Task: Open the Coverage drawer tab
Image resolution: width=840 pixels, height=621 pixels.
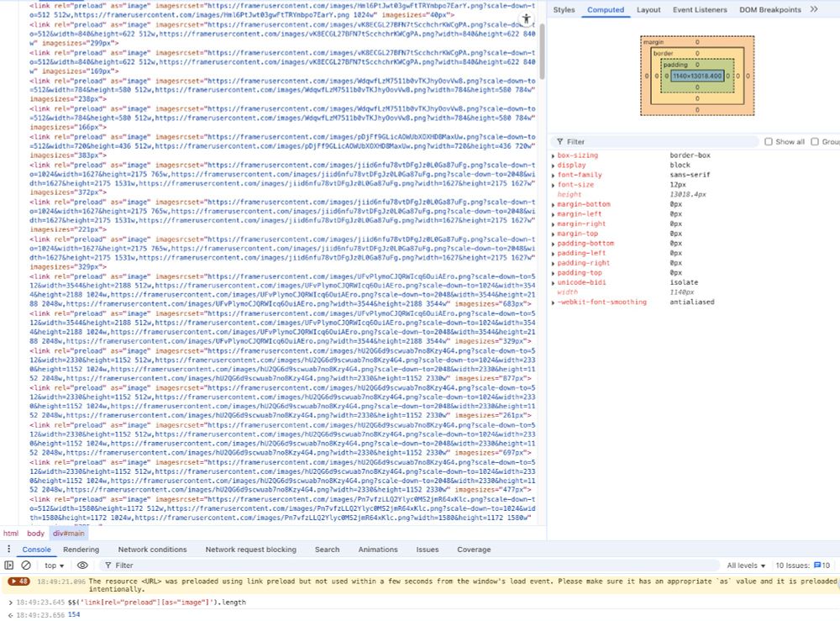Action: click(x=474, y=550)
